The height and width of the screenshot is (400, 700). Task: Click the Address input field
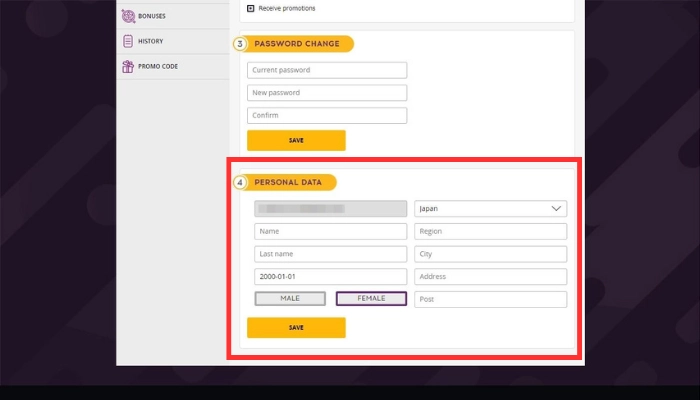coord(491,276)
